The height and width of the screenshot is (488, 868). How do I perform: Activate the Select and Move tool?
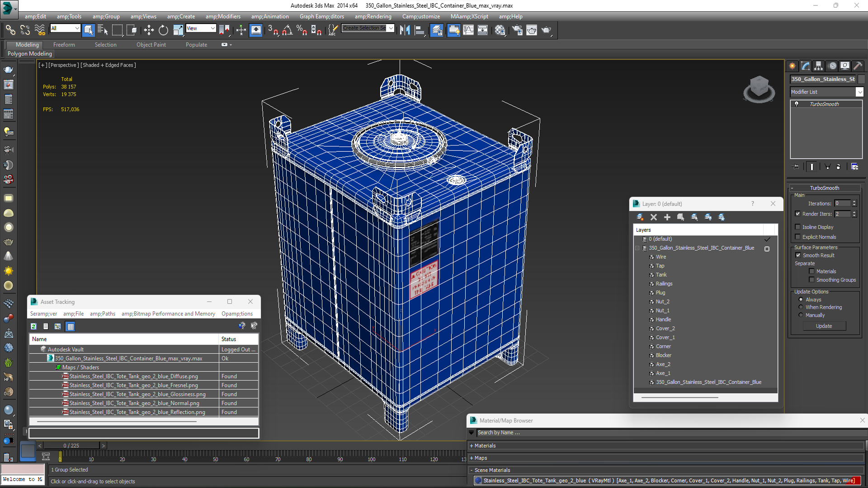pyautogui.click(x=148, y=30)
